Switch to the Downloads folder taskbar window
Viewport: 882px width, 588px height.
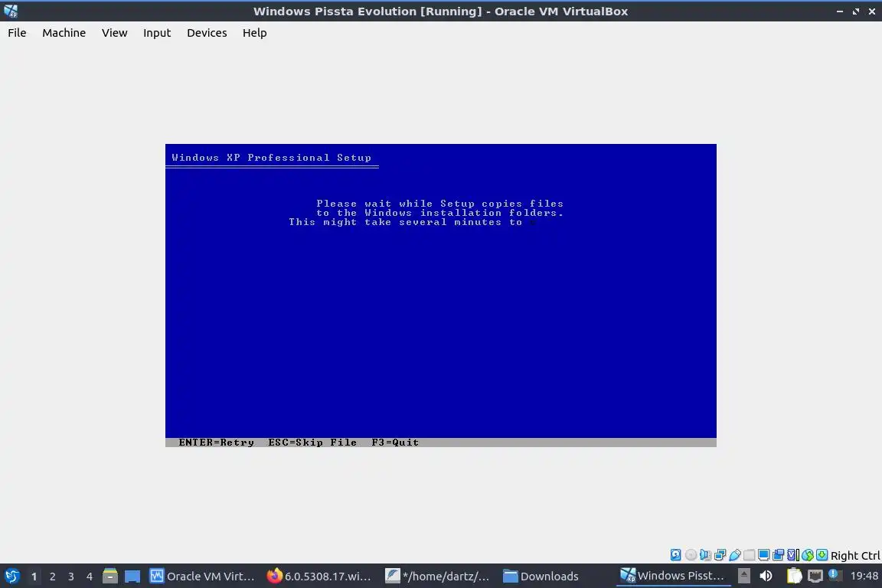[541, 577]
